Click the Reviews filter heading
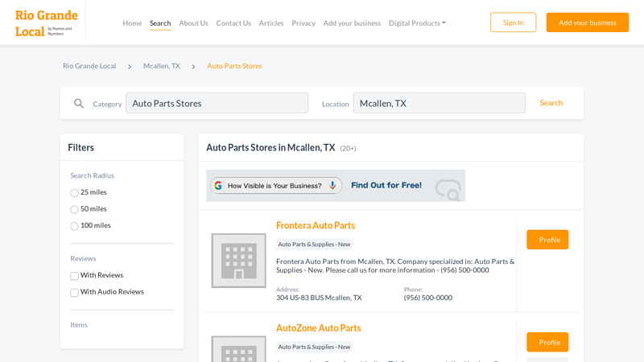The image size is (644, 362). point(83,258)
